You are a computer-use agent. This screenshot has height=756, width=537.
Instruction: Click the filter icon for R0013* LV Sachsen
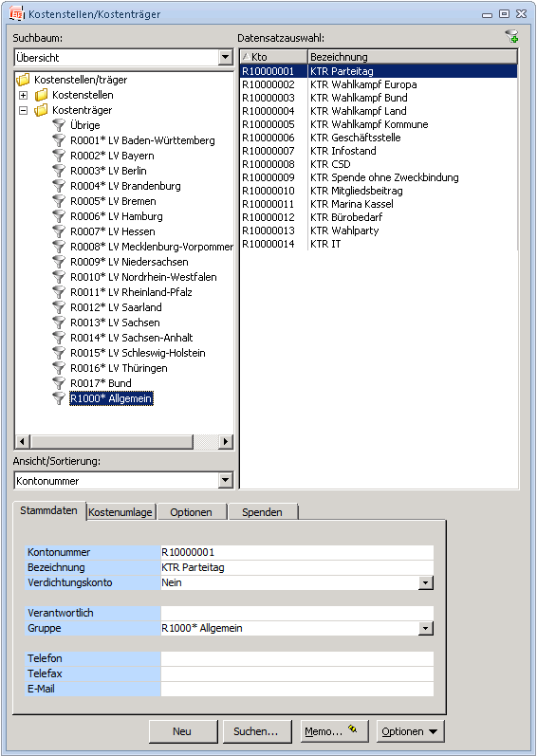(59, 323)
